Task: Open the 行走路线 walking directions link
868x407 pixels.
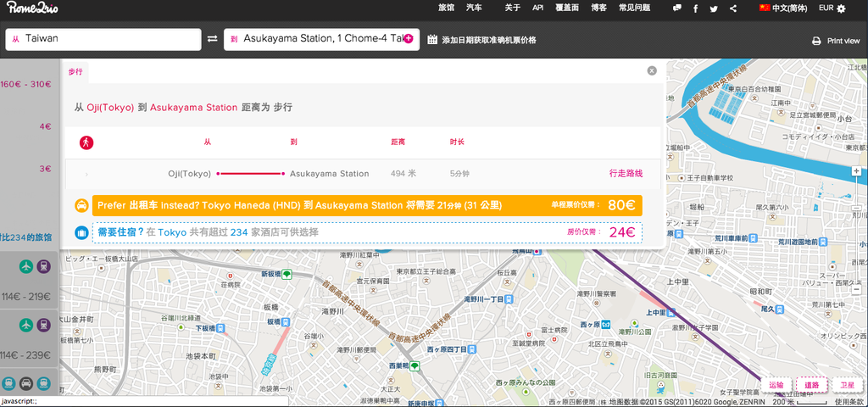Action: [626, 173]
